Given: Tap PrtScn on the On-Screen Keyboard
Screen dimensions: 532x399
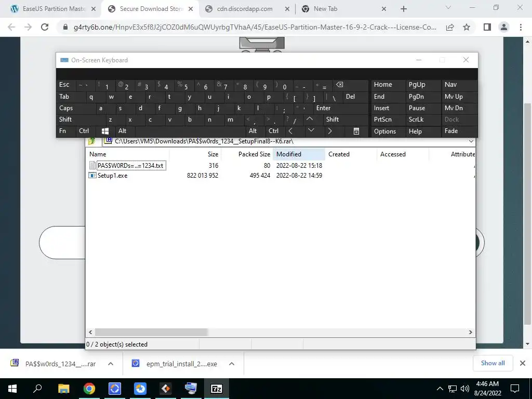Looking at the screenshot, I should (x=388, y=119).
